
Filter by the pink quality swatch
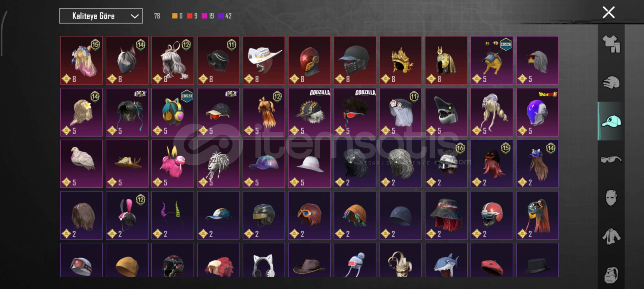[x=204, y=16]
